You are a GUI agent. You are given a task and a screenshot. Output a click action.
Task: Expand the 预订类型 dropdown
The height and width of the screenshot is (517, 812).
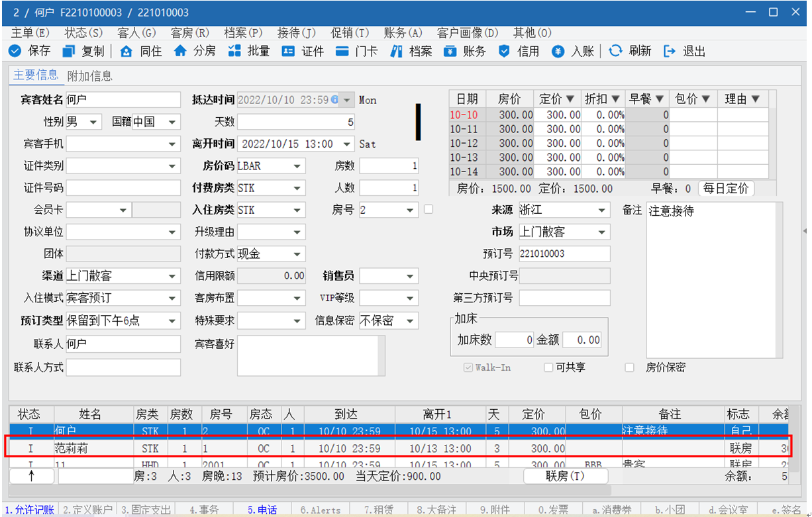(x=172, y=320)
